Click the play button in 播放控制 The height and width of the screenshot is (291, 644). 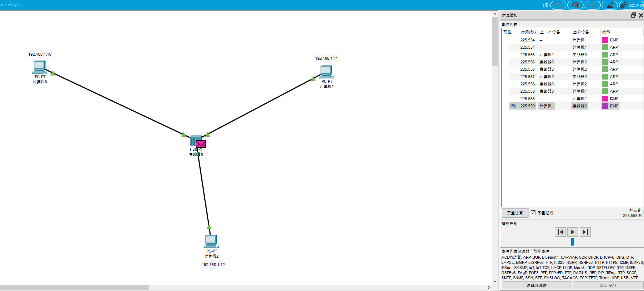573,232
